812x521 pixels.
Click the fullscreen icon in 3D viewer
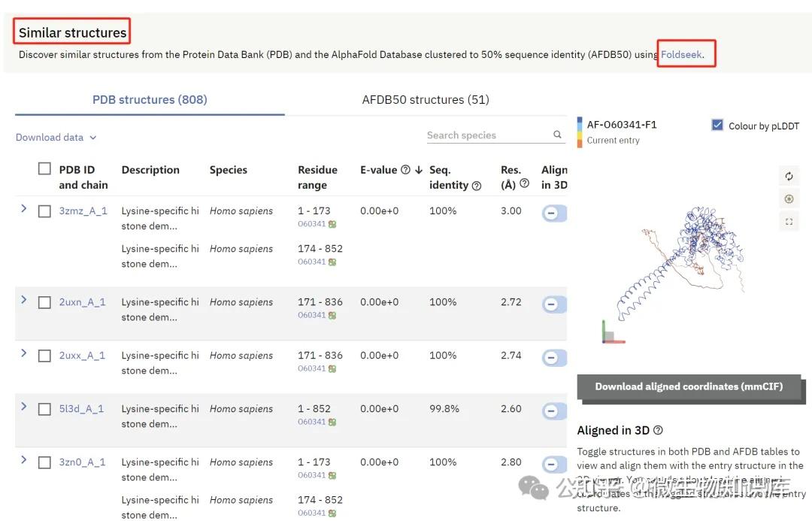click(789, 222)
